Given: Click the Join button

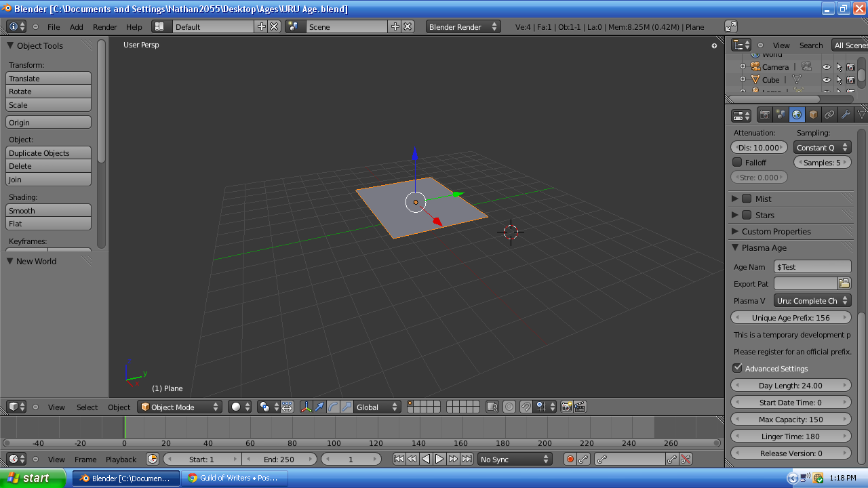Looking at the screenshot, I should pyautogui.click(x=48, y=180).
